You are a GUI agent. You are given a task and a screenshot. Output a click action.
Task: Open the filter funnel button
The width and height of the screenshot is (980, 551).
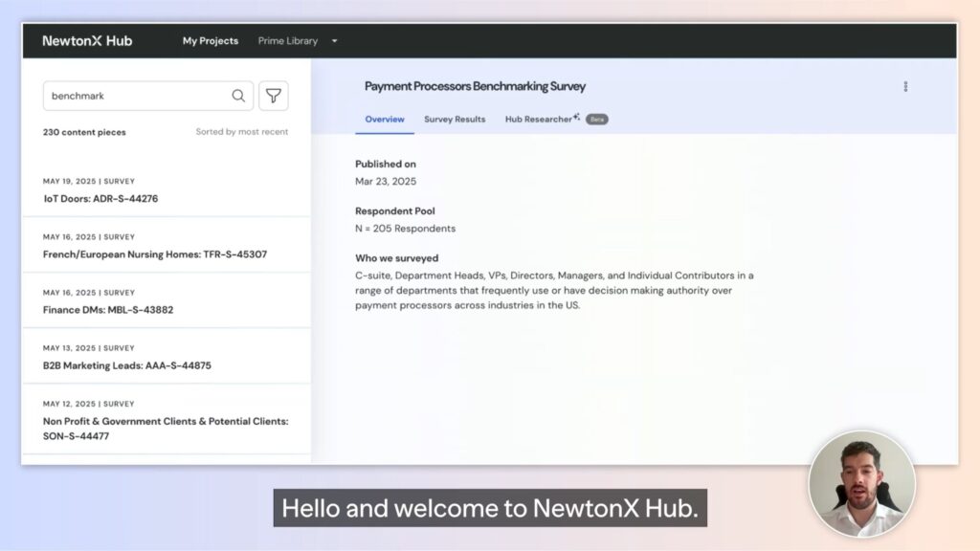pos(274,96)
